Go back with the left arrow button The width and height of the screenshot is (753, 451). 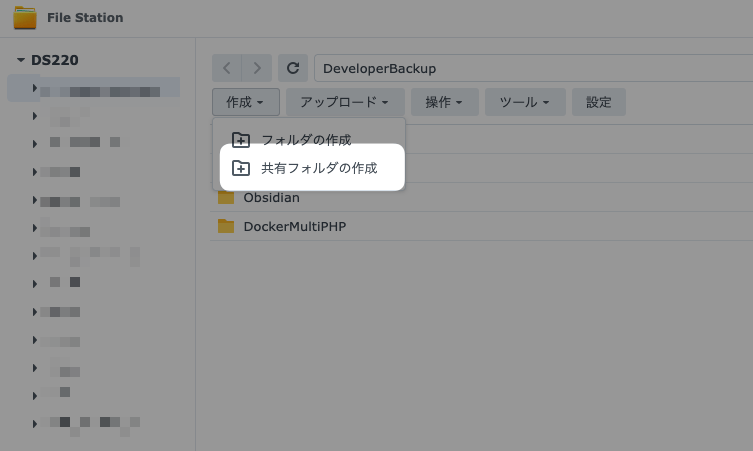[227, 68]
